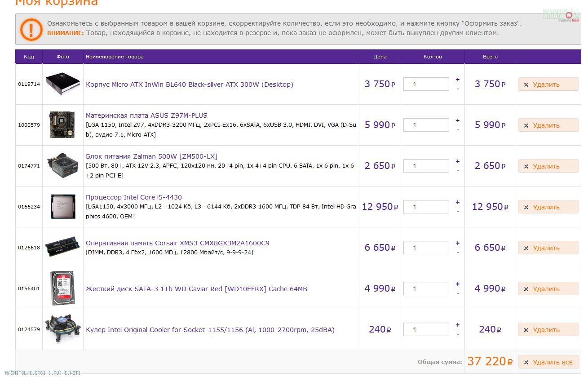Remove Intel Core i5-4430 with Удалить

[548, 207]
